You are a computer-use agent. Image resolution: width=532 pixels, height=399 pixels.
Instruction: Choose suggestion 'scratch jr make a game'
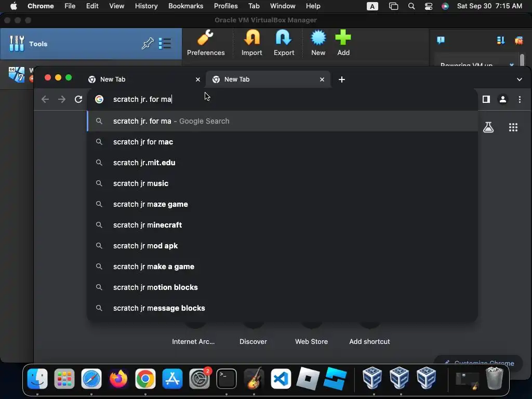pos(282,267)
